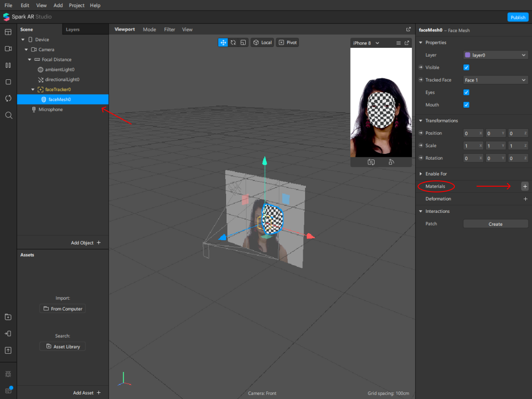
Task: Open the Tracked Face dropdown
Action: 495,80
